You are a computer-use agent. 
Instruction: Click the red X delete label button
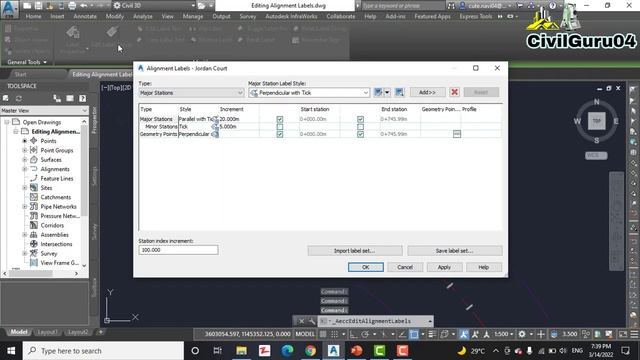coord(454,92)
